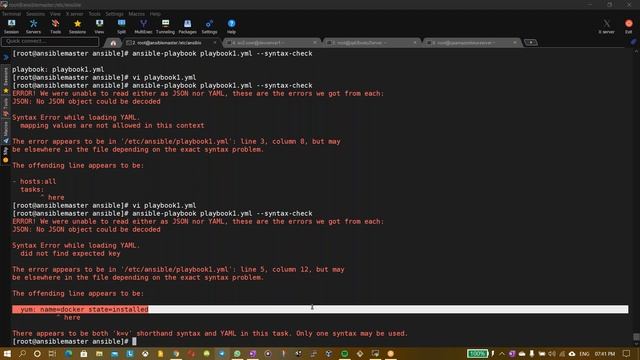Open the Macros side panel tab

pyautogui.click(x=6, y=131)
